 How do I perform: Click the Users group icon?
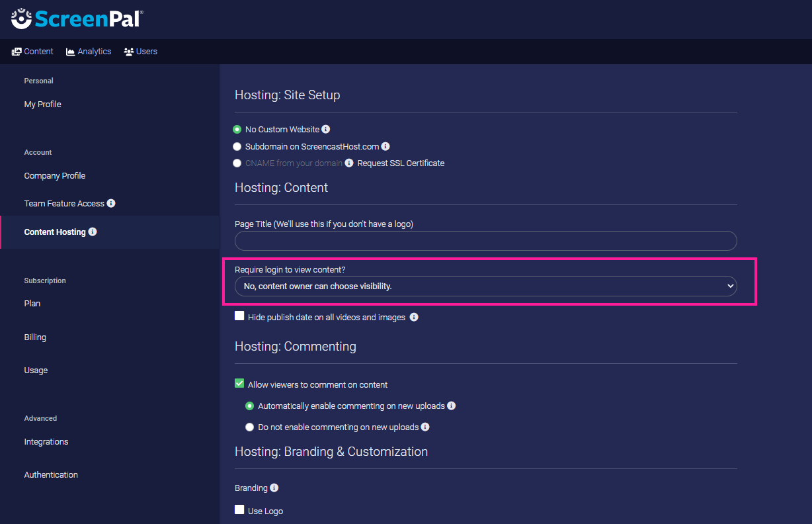click(x=129, y=52)
